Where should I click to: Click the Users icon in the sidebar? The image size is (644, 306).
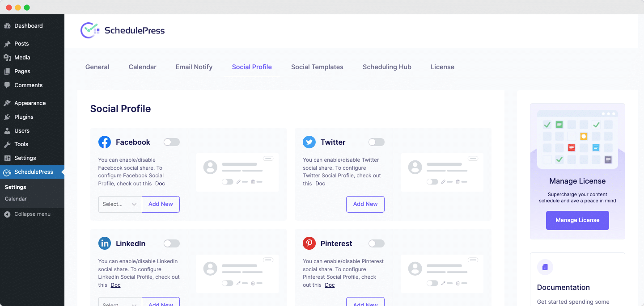tap(7, 131)
